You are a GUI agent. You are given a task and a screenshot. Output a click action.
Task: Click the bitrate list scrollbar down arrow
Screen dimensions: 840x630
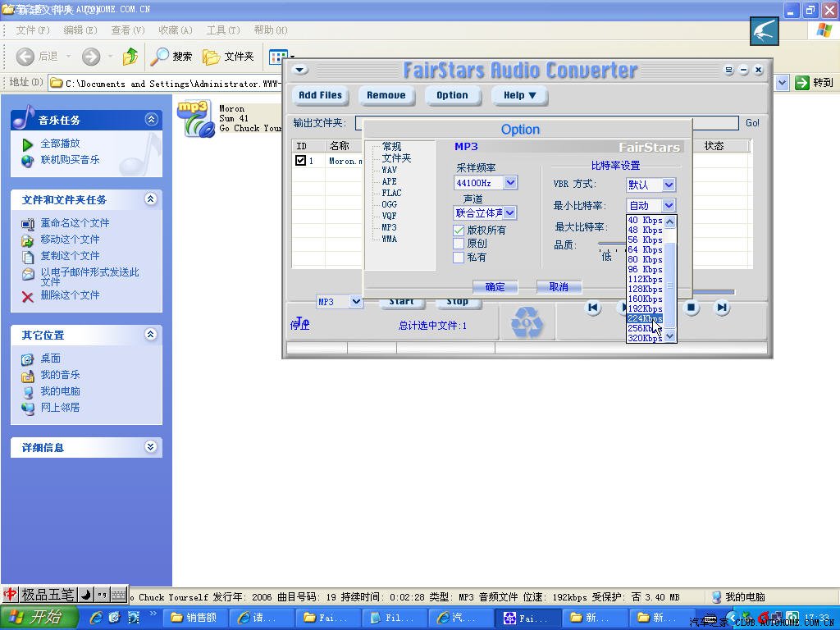[x=670, y=336]
